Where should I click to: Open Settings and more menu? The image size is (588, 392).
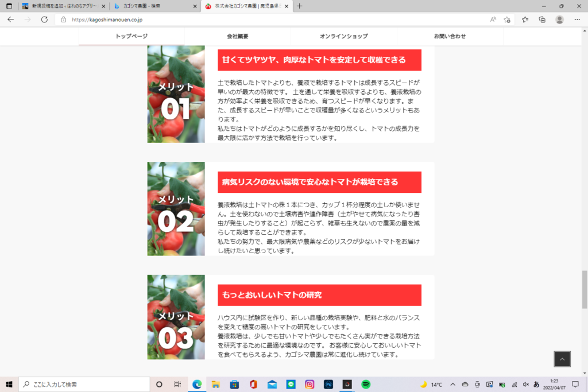[x=577, y=20]
